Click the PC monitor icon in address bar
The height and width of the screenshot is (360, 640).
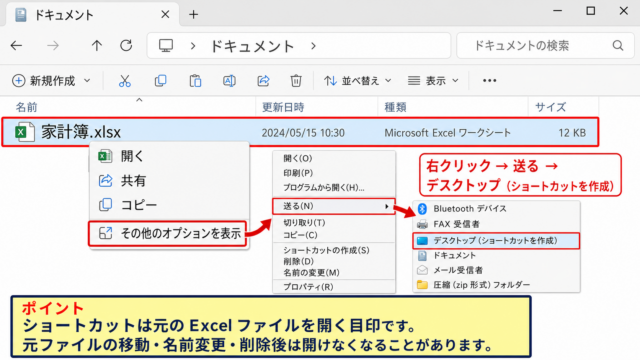point(166,46)
